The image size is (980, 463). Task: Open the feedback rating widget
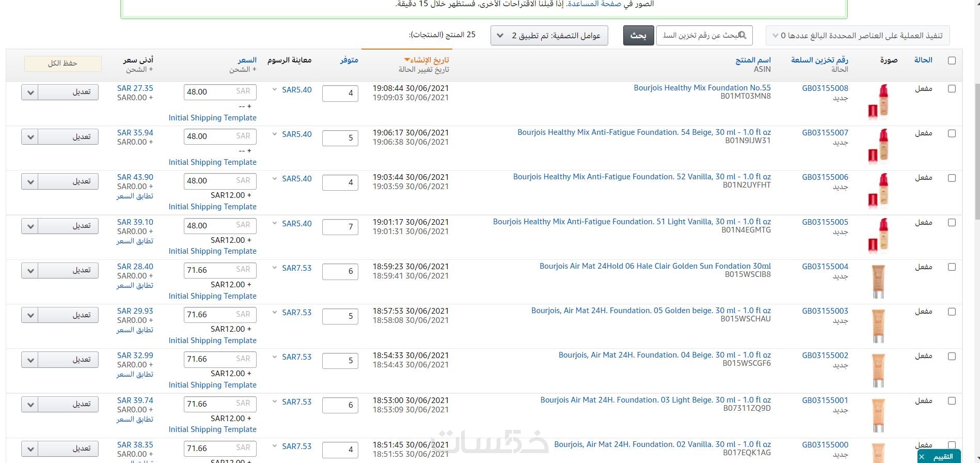pyautogui.click(x=943, y=457)
